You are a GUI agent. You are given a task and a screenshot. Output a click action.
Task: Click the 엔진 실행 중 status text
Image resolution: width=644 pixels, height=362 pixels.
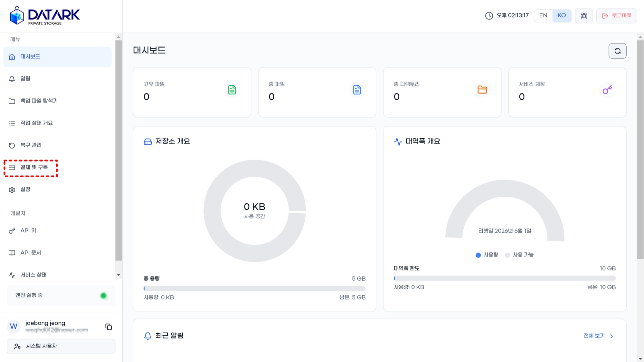[29, 295]
